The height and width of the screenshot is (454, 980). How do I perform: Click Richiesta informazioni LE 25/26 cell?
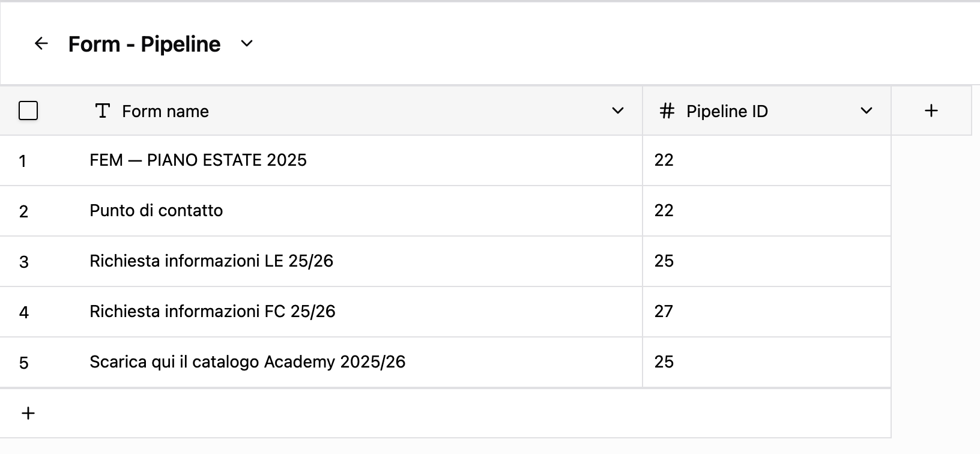211,261
